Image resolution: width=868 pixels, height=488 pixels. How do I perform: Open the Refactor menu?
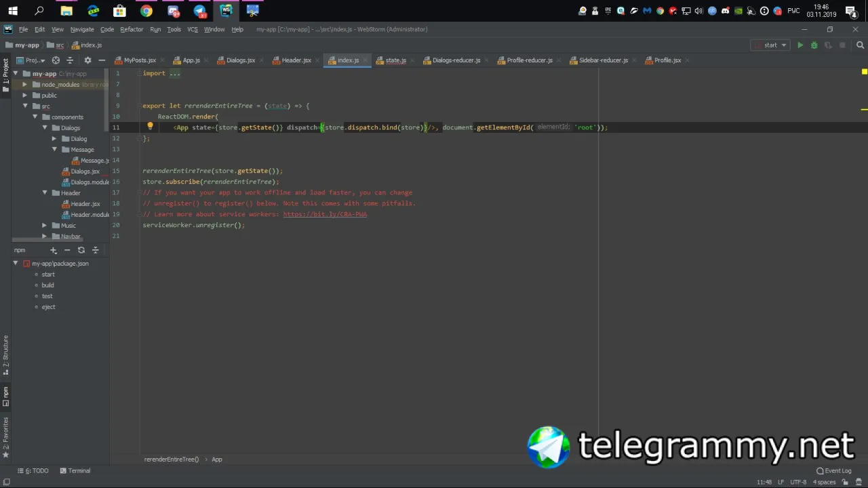tap(132, 30)
